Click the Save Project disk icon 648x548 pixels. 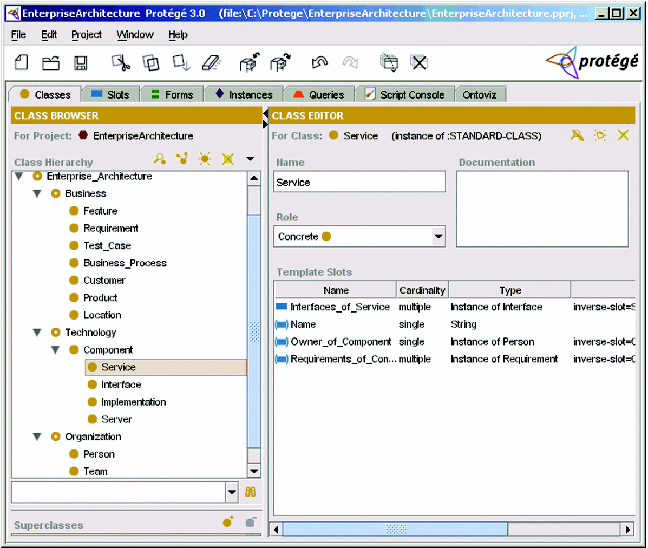[81, 63]
